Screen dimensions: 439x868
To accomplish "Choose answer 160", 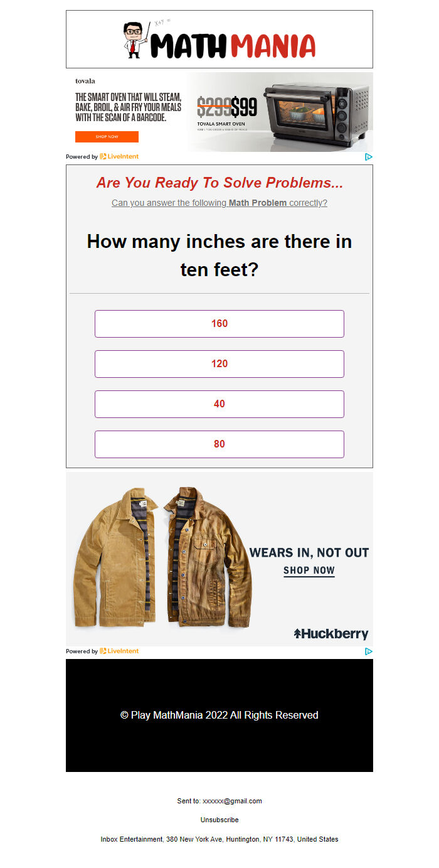I will tap(219, 324).
